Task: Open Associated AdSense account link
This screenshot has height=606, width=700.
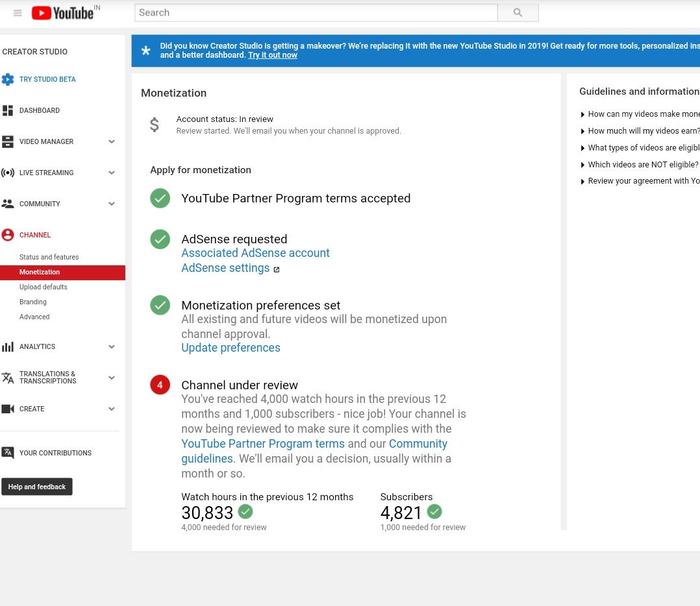Action: tap(255, 253)
